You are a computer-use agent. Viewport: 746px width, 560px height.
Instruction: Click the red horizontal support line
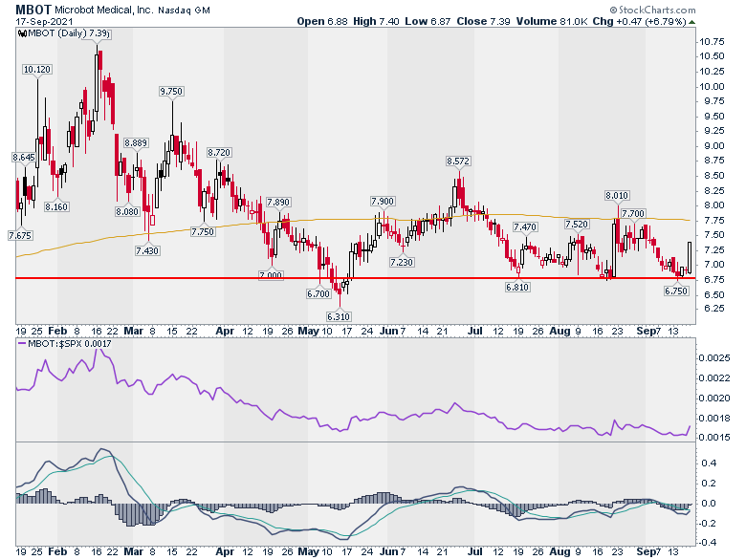pos(356,278)
